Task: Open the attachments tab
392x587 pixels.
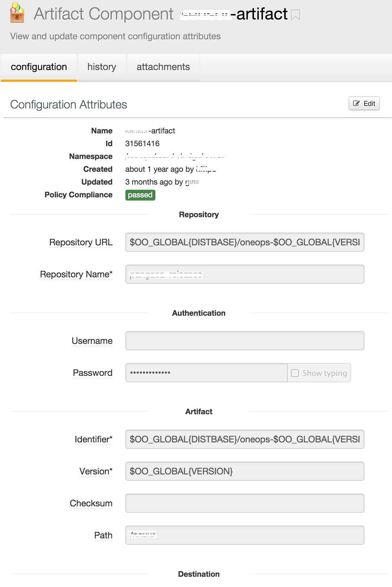Action: pyautogui.click(x=163, y=67)
